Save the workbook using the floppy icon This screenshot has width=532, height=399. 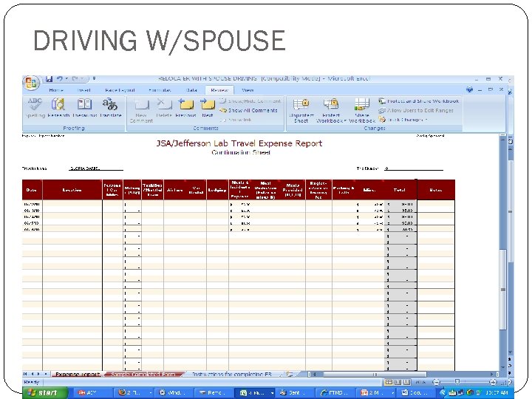tap(50, 79)
